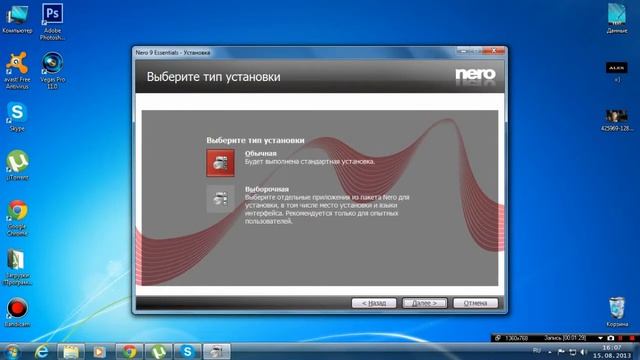The height and width of the screenshot is (360, 640).
Task: Open the avast! Free Antivirus desktop shortcut
Action: (17, 70)
